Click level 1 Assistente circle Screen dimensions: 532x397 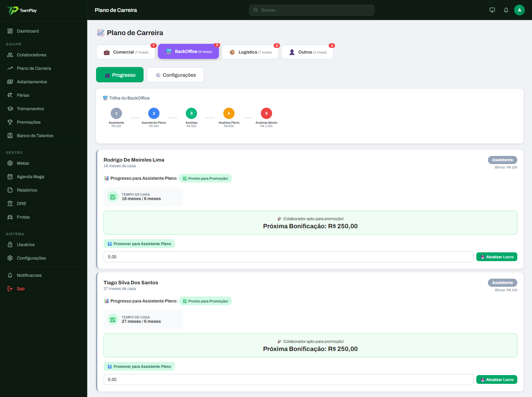(116, 113)
